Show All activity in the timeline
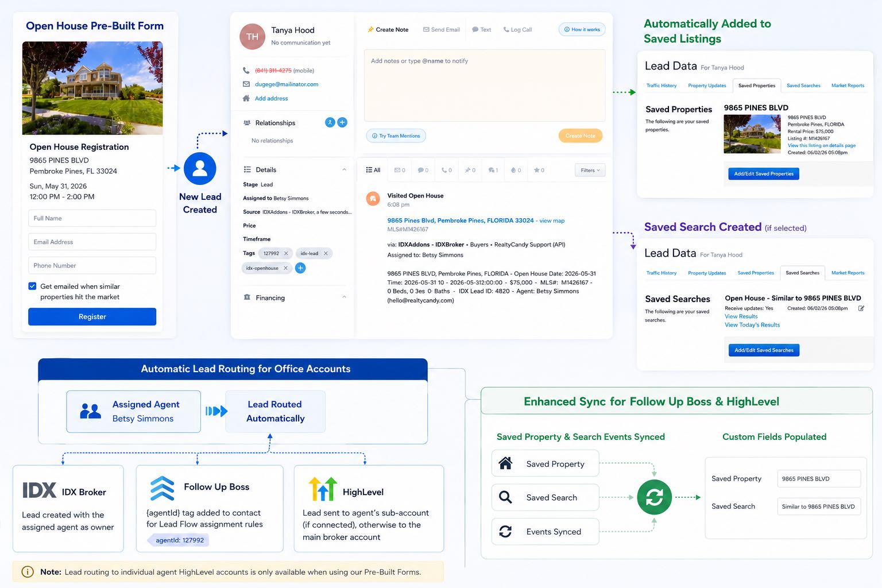 pos(373,170)
